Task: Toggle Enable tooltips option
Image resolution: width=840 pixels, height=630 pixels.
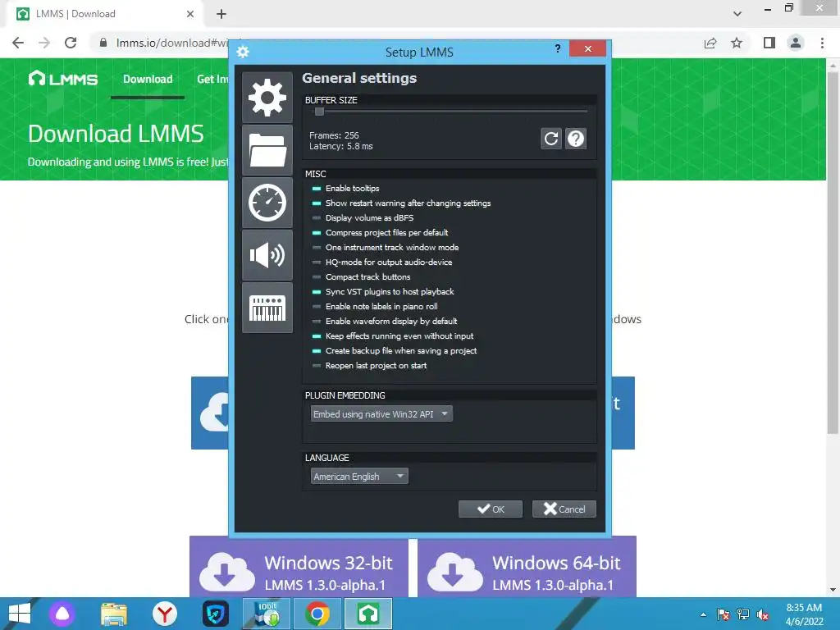Action: (345, 188)
